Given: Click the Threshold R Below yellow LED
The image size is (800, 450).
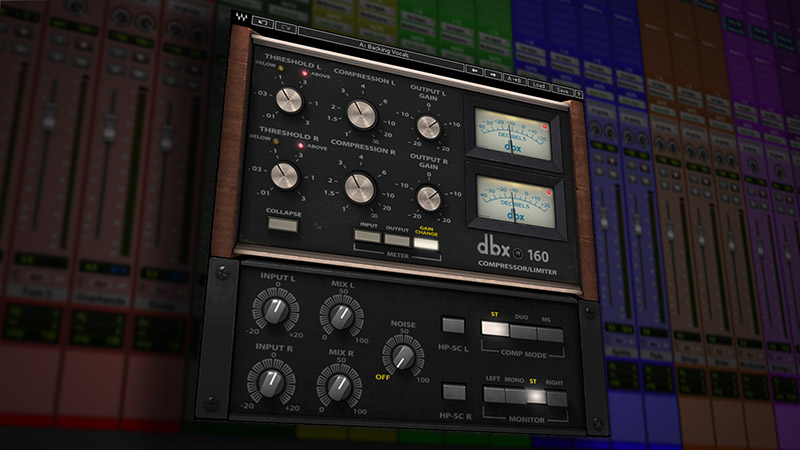Looking at the screenshot, I should click(276, 141).
